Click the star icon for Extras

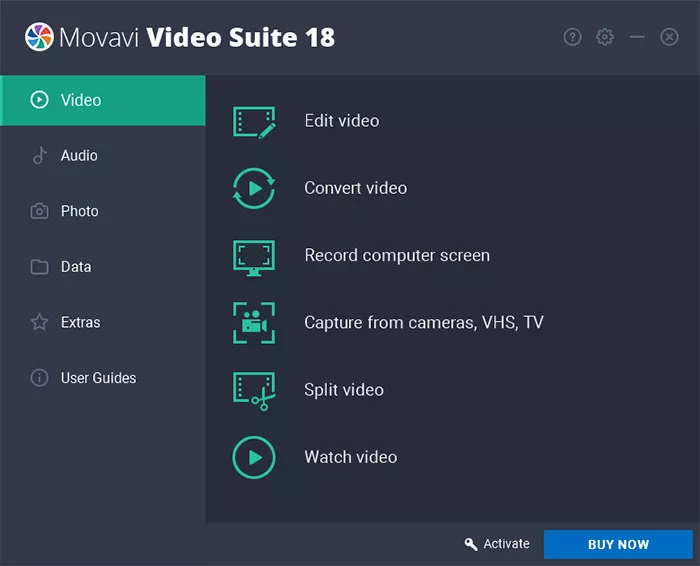pyautogui.click(x=39, y=322)
